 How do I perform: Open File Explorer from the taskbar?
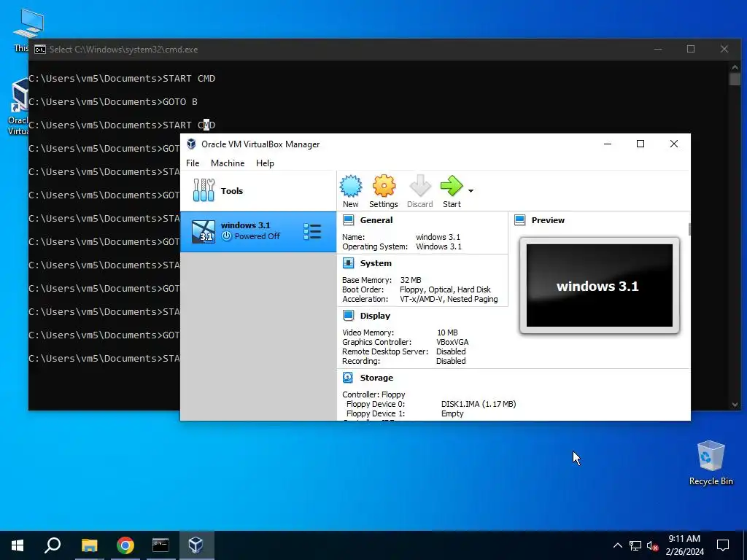click(x=89, y=545)
